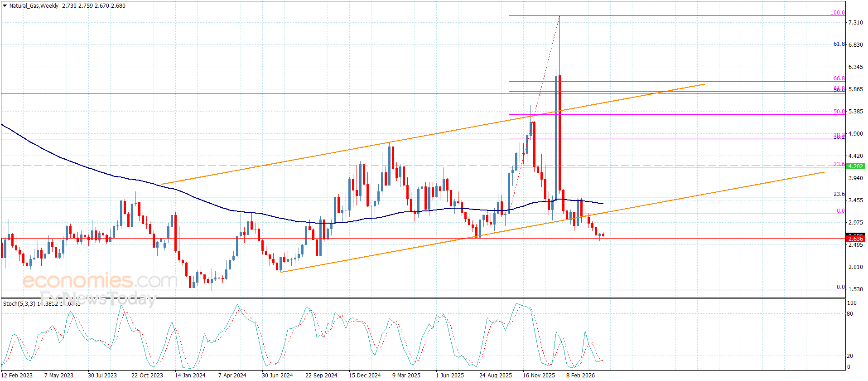The image size is (868, 381).
Task: Click the stochastic 80 level label
Action: pyautogui.click(x=849, y=313)
